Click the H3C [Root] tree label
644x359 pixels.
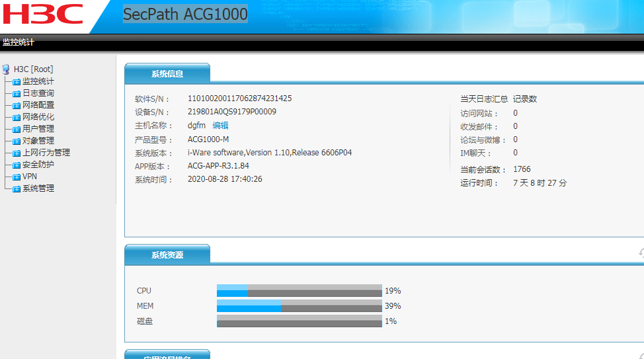tap(33, 69)
